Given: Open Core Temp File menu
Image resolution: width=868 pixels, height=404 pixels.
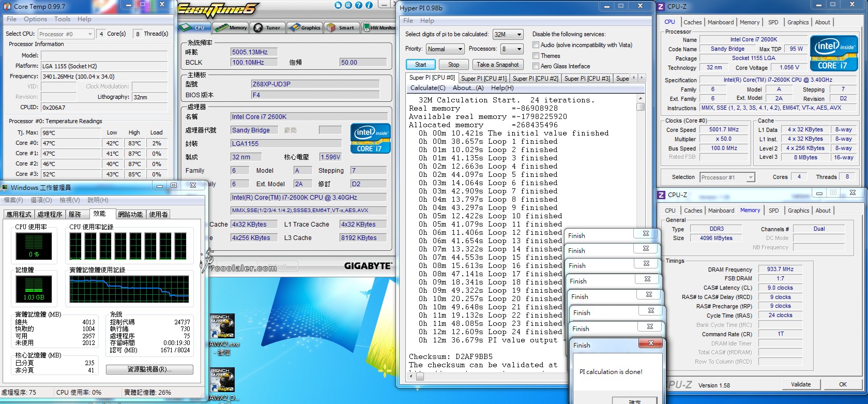Looking at the screenshot, I should click(11, 19).
